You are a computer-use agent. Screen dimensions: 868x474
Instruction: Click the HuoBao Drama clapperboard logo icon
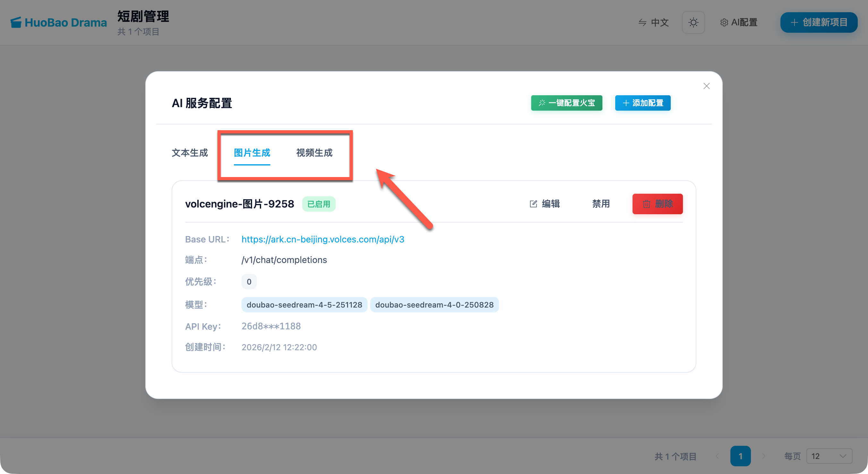point(16,22)
